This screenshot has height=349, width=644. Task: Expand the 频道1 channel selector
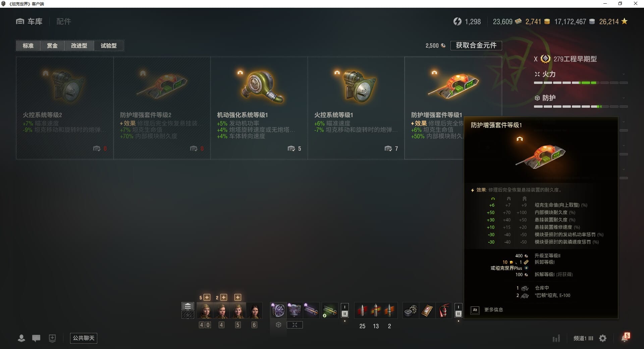click(583, 338)
